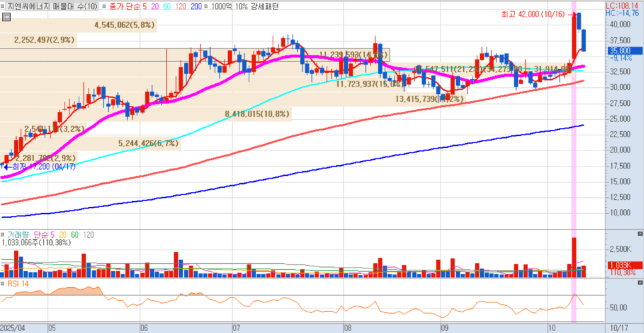This screenshot has height=333, width=644.
Task: Click volume bar label 11,723,937(15.0%)
Action: (x=369, y=84)
